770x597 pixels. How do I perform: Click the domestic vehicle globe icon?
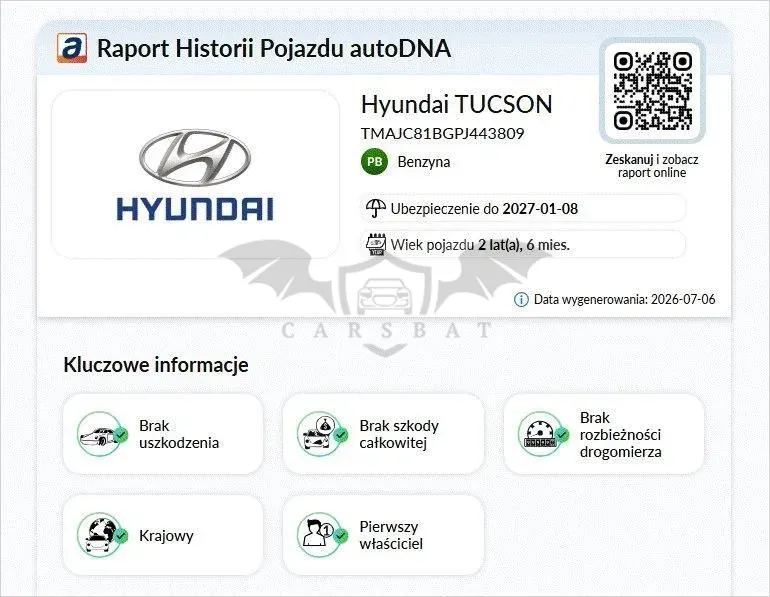[x=103, y=535]
